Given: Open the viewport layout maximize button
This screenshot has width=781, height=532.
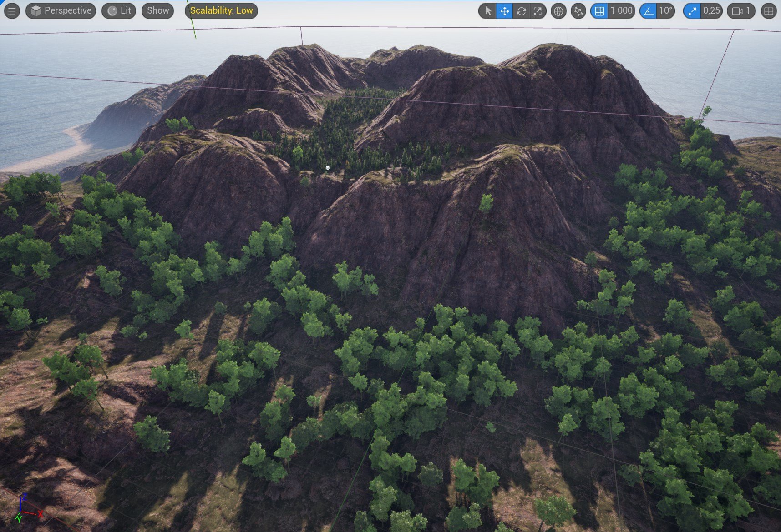Looking at the screenshot, I should [769, 11].
